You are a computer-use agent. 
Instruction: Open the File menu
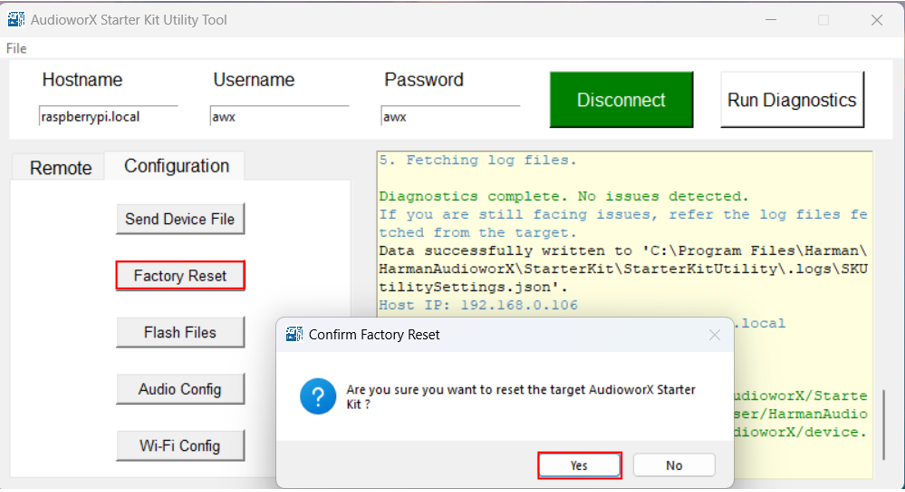16,49
